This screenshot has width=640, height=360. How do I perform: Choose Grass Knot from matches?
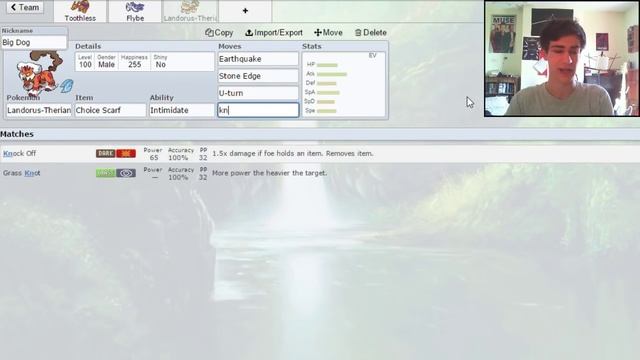320,173
